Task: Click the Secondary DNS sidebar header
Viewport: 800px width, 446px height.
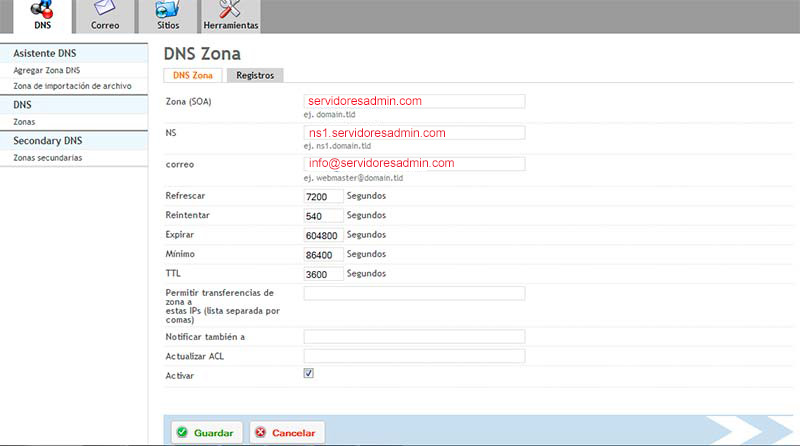Action: [74, 140]
